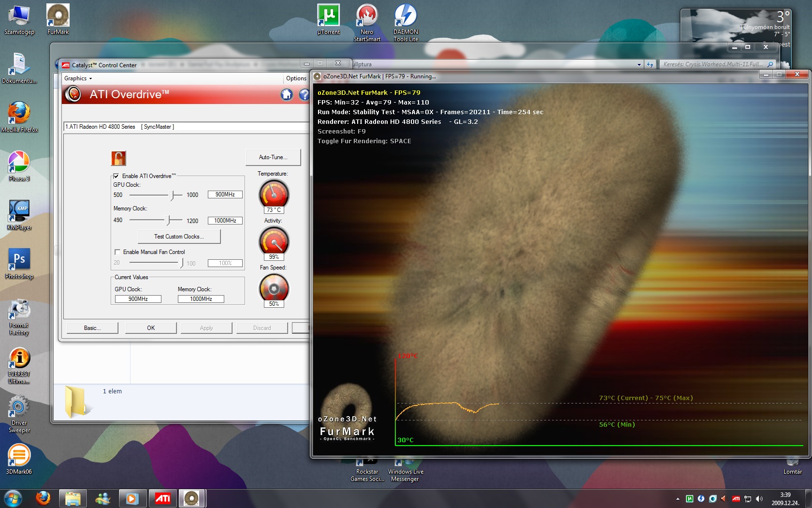Open the media player taskbar icon

[x=132, y=498]
